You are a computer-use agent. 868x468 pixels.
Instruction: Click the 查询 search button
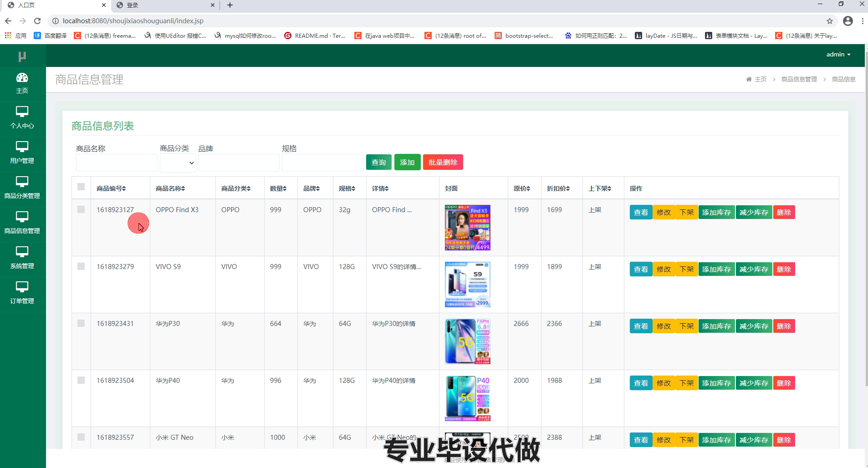coord(378,163)
